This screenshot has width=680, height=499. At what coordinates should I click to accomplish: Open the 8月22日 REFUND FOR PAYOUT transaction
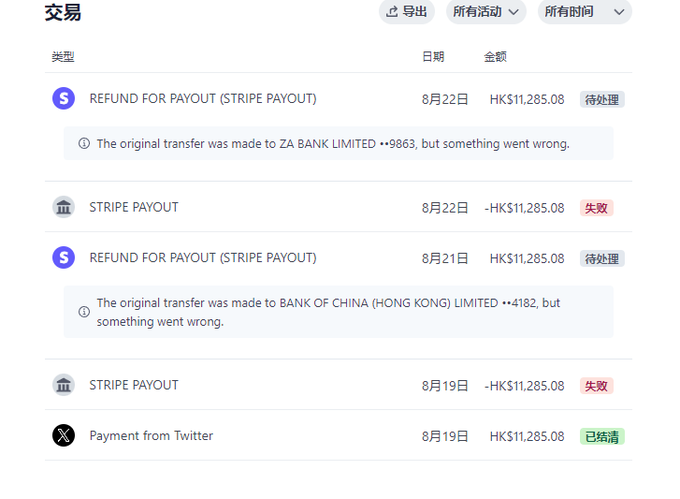(338, 99)
